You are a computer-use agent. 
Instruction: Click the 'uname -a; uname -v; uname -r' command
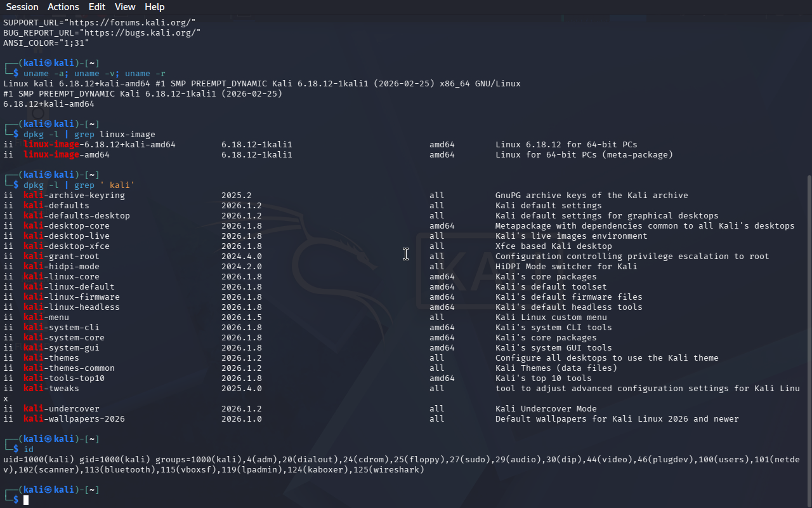pos(95,73)
